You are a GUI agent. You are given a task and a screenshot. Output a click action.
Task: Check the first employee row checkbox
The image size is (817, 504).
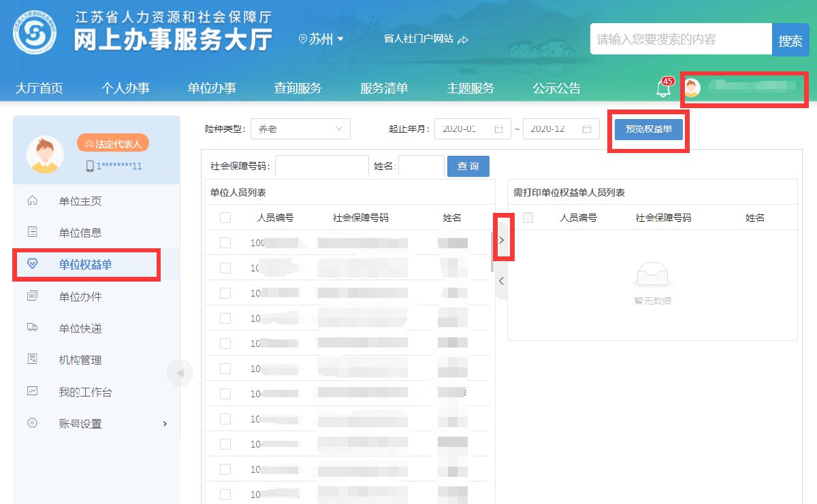pos(225,243)
